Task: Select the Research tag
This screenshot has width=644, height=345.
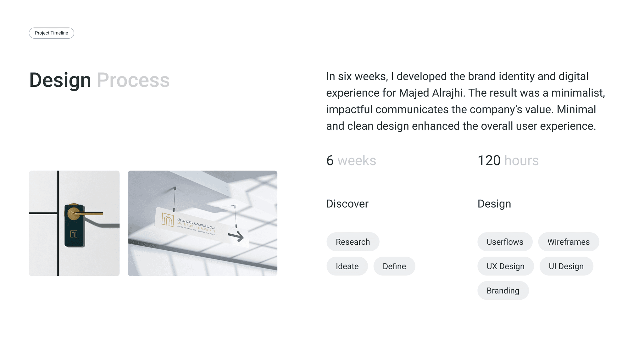Action: 353,242
